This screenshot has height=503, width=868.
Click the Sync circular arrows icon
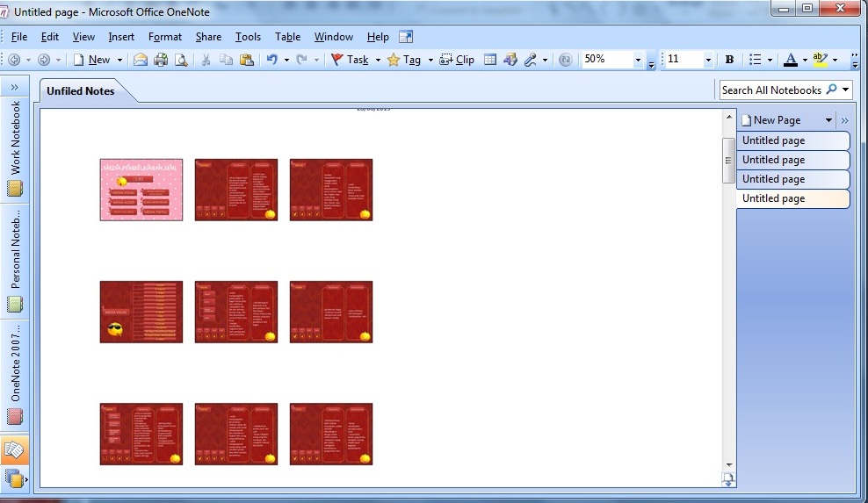(565, 60)
